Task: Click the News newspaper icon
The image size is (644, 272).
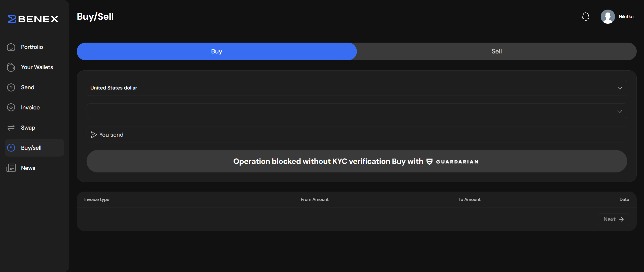Action: (x=11, y=168)
